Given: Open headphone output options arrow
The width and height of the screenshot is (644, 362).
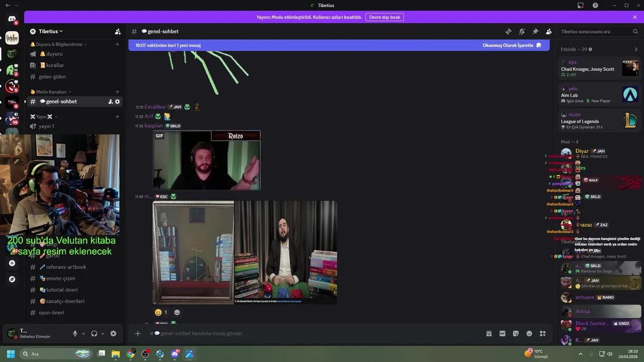Looking at the screenshot, I should [x=103, y=333].
